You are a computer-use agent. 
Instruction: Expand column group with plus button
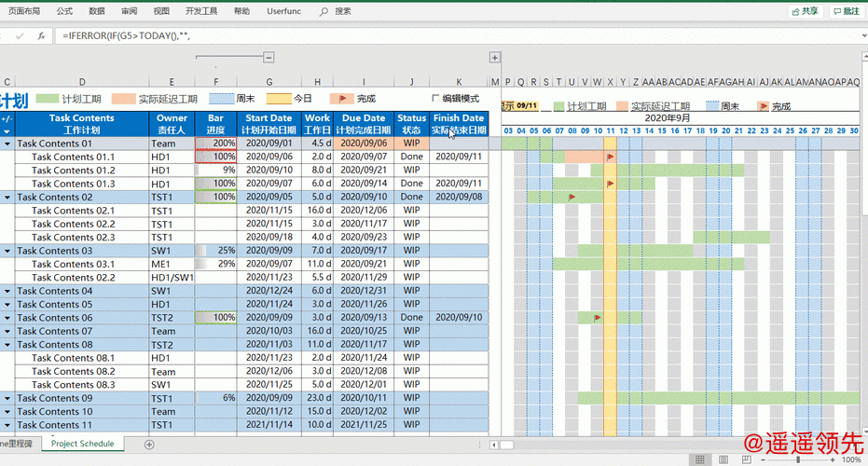[x=495, y=58]
